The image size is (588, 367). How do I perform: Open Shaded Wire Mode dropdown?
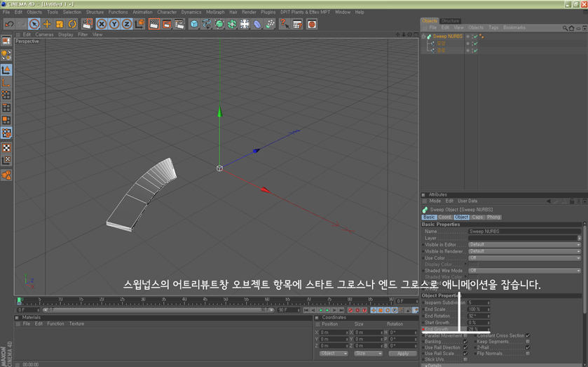525,270
